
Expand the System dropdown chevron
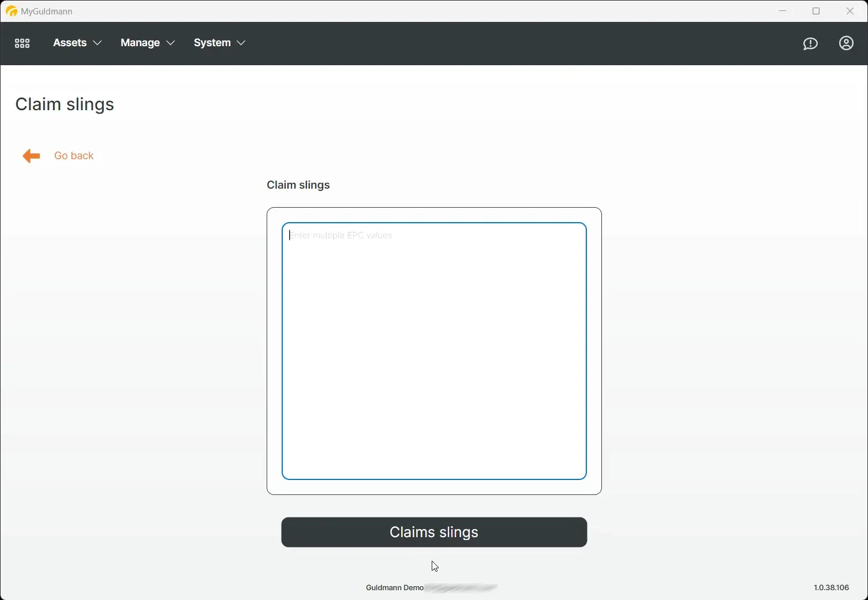[x=241, y=43]
